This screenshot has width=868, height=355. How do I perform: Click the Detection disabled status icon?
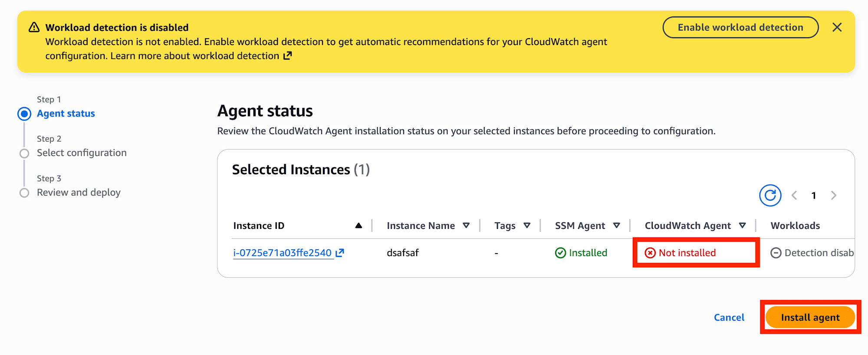pyautogui.click(x=776, y=253)
